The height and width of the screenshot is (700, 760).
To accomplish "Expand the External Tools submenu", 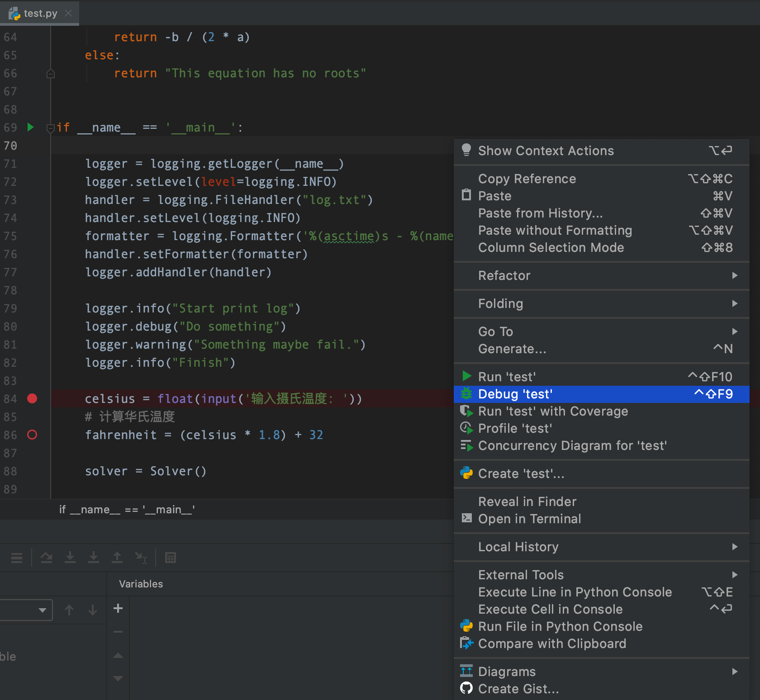I will point(602,575).
